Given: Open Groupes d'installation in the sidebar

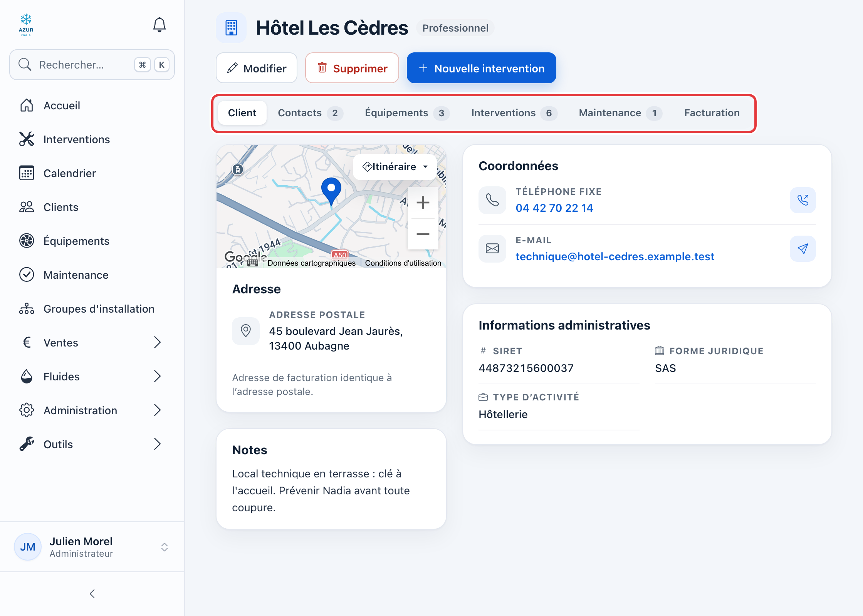Looking at the screenshot, I should (92, 308).
